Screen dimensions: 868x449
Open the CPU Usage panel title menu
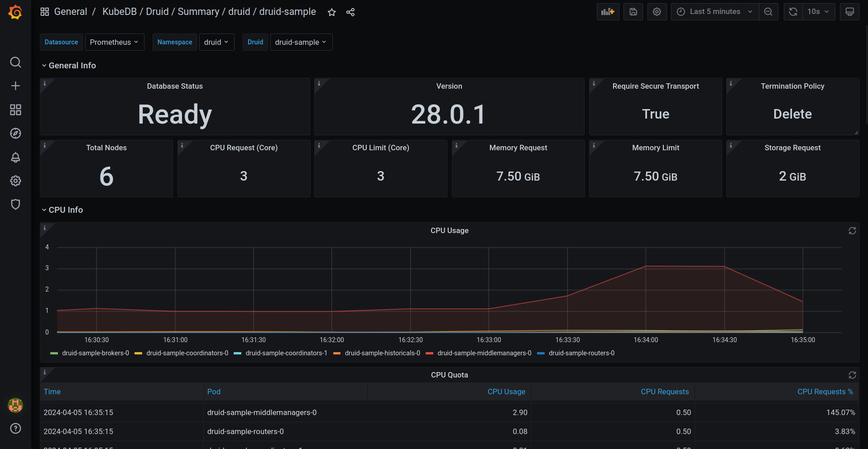449,230
